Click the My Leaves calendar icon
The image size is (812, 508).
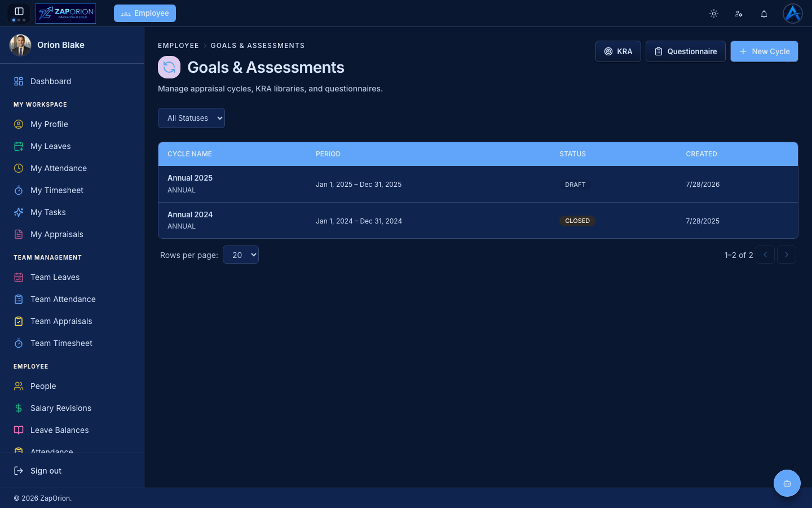(x=19, y=146)
